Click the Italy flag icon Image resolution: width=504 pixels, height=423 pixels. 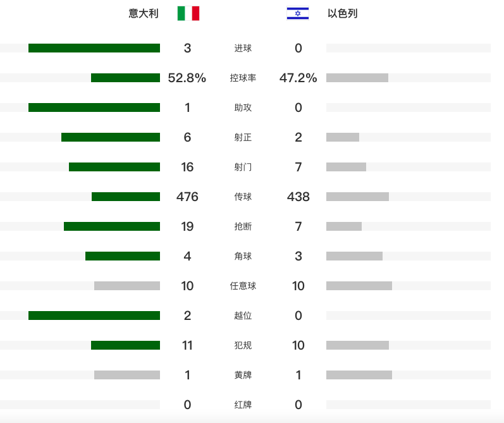pos(188,13)
